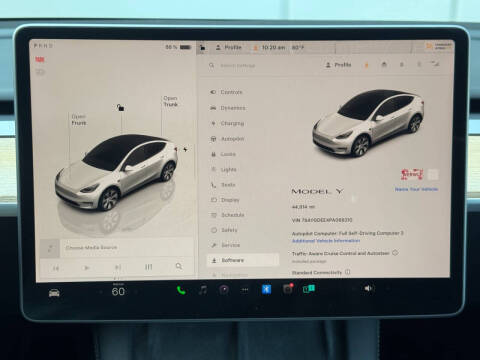Tap the 10:20 am clock
Viewport: 480px width, 360px height.
(273, 48)
